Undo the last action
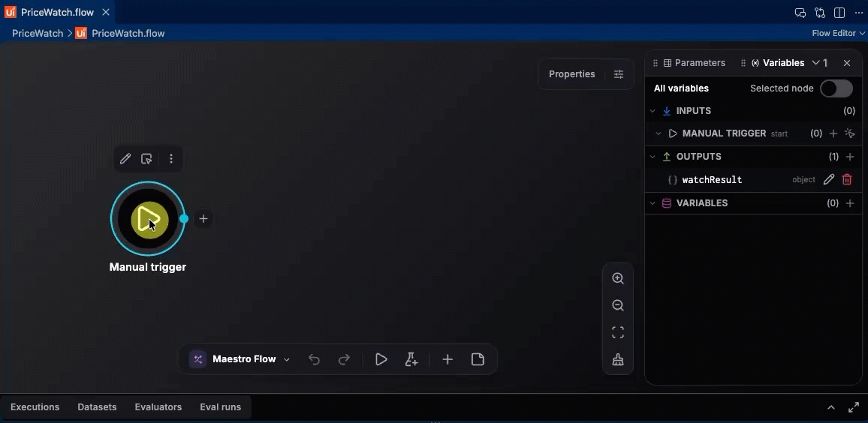 (x=314, y=360)
